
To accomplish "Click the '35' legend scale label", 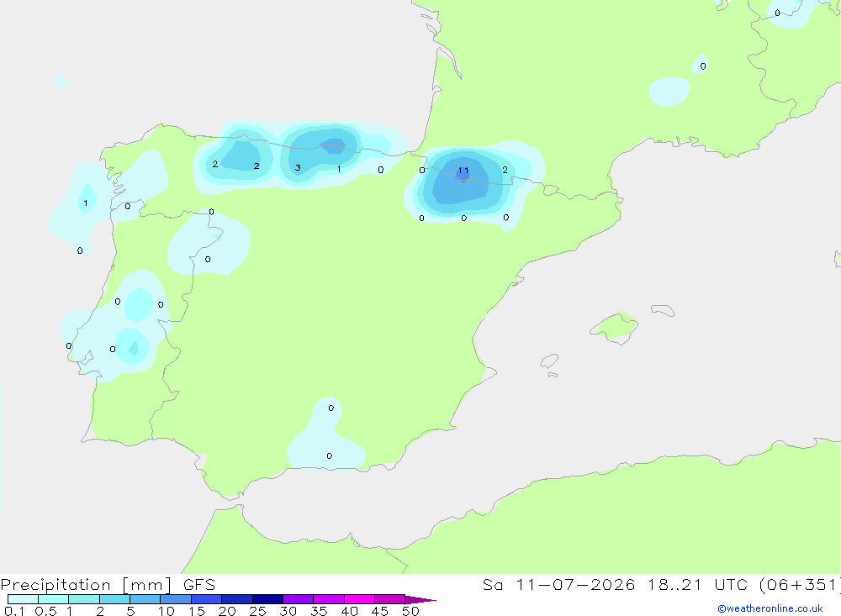I will (319, 611).
